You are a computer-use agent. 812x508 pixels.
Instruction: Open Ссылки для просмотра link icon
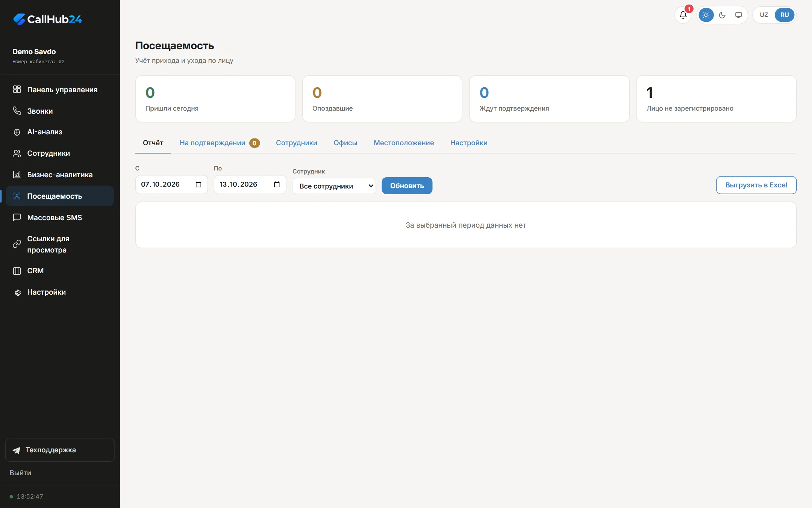click(x=17, y=244)
